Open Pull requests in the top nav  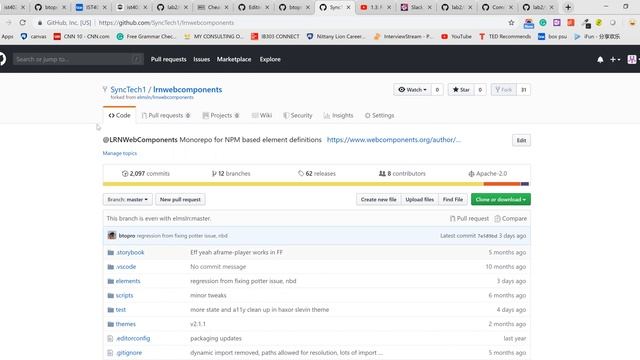click(x=169, y=60)
